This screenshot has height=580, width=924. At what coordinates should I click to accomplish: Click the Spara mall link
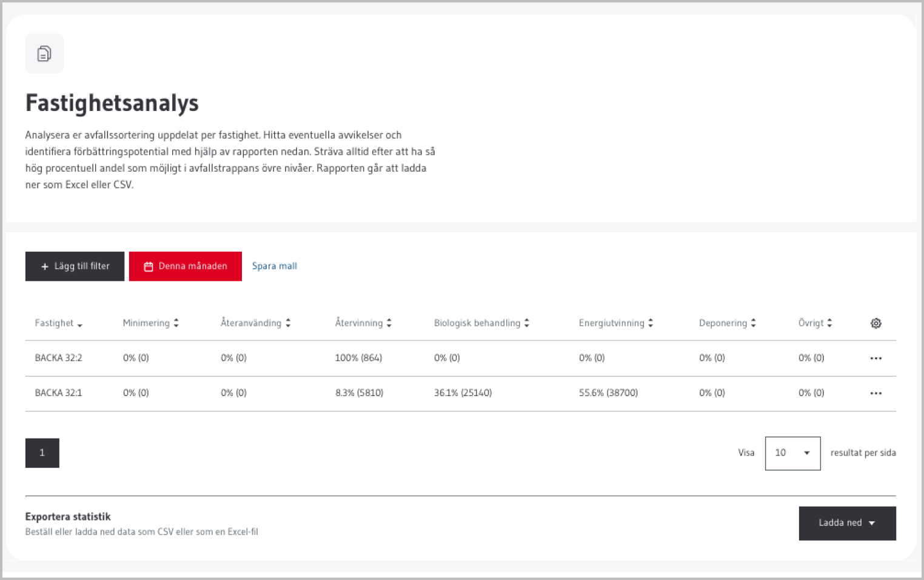coord(275,266)
